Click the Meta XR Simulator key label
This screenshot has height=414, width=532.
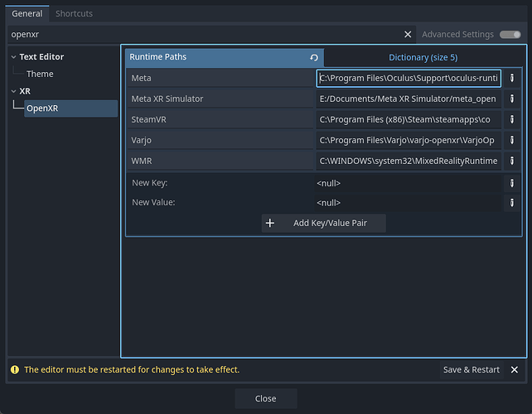pyautogui.click(x=167, y=99)
